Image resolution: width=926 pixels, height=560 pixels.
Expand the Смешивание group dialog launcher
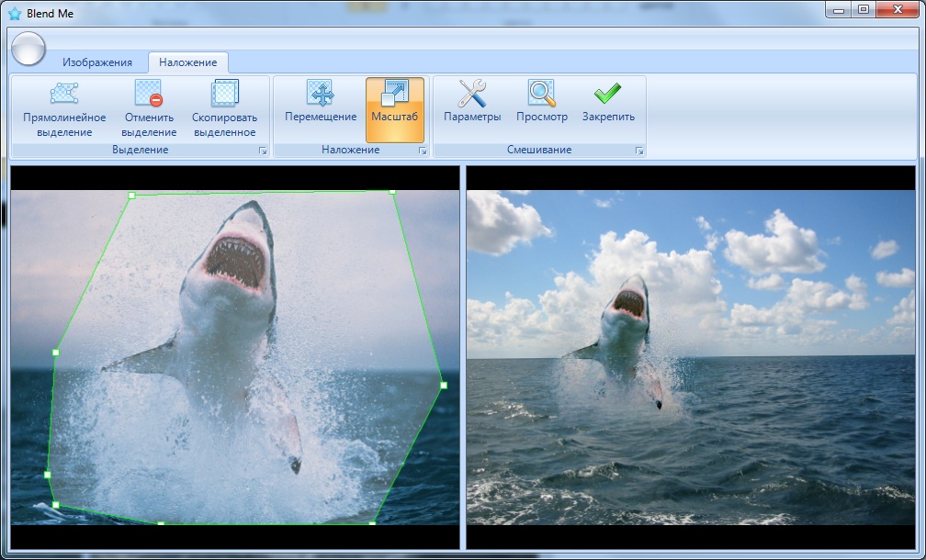click(x=639, y=151)
